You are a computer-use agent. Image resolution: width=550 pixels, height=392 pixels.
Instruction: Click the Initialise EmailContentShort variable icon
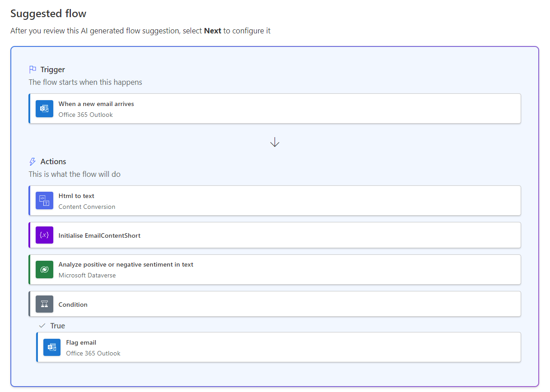point(44,235)
